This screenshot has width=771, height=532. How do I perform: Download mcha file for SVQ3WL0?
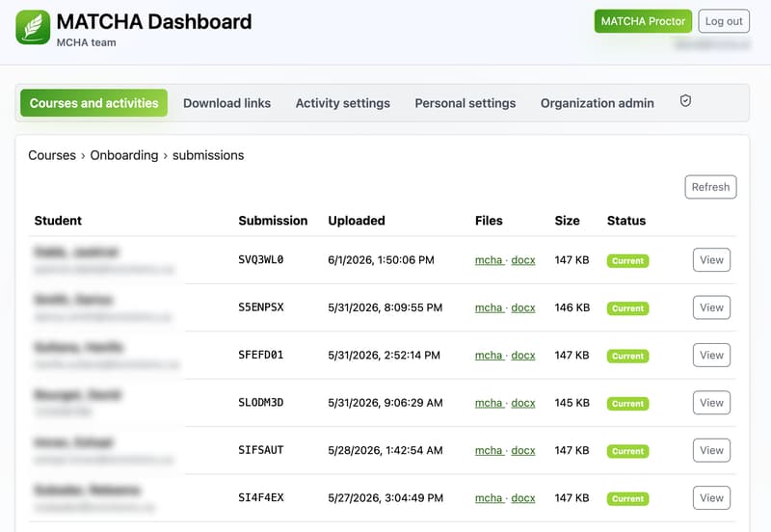coord(489,260)
